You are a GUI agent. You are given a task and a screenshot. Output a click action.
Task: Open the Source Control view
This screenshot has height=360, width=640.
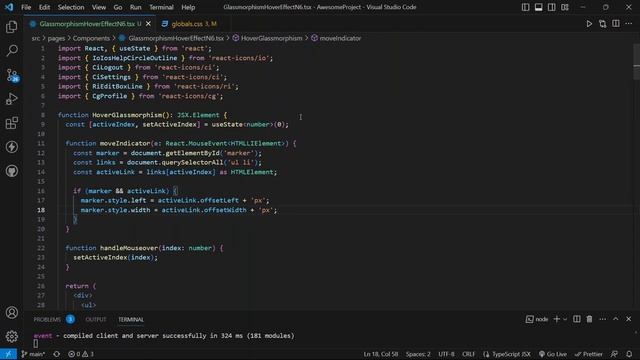click(x=12, y=75)
